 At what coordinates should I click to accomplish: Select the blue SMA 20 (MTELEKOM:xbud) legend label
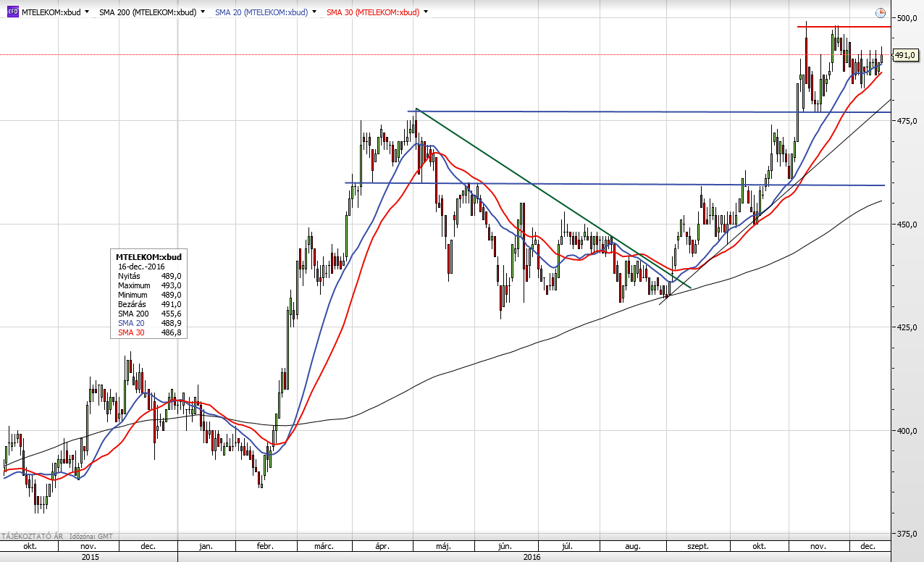coord(261,12)
